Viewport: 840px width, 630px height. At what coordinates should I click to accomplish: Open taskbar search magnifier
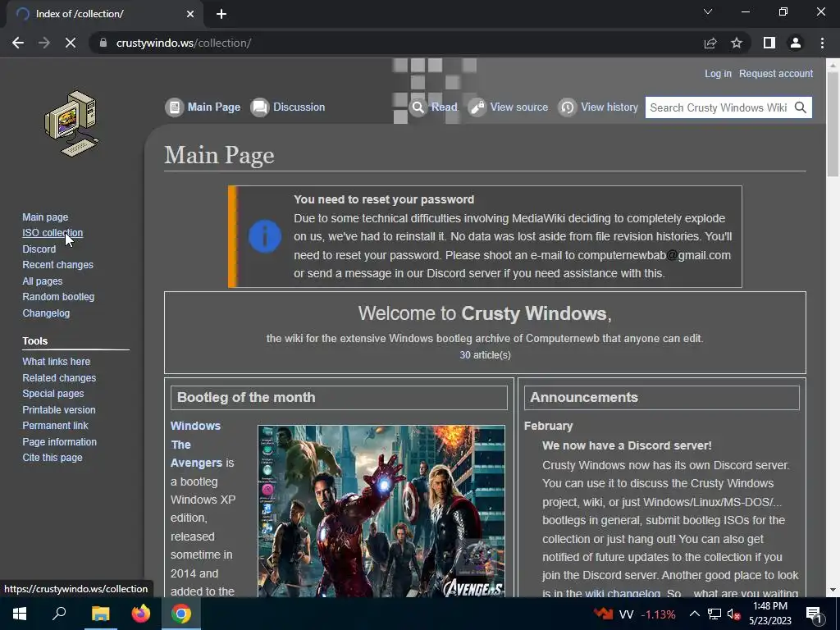(x=59, y=614)
